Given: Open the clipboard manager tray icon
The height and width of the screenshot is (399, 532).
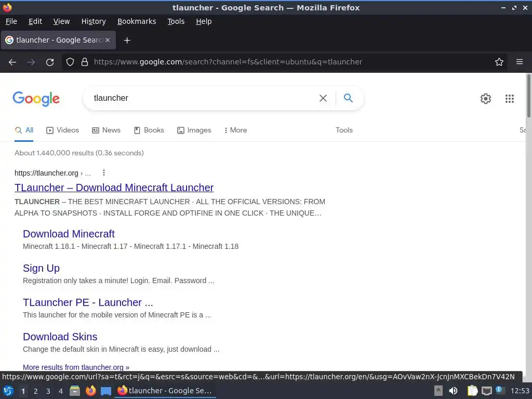Looking at the screenshot, I should [x=472, y=391].
